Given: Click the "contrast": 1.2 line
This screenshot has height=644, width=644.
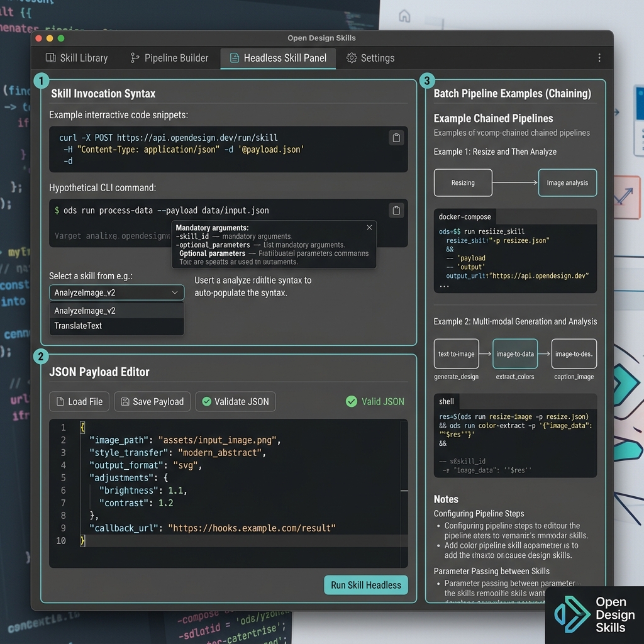Looking at the screenshot, I should pos(136,503).
